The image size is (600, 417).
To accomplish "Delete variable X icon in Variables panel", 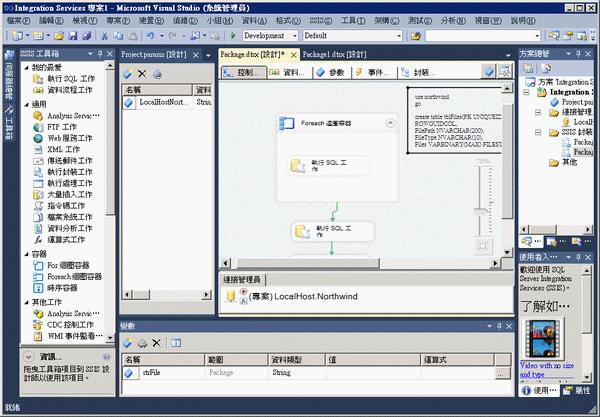I will (156, 343).
